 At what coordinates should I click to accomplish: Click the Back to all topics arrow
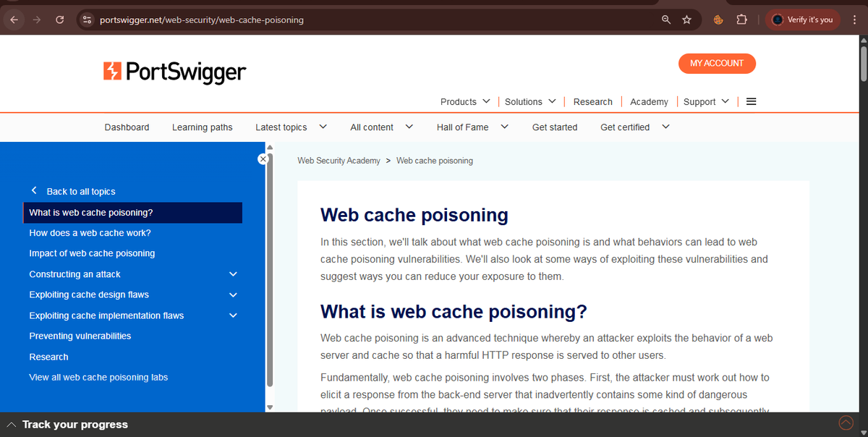(x=34, y=190)
